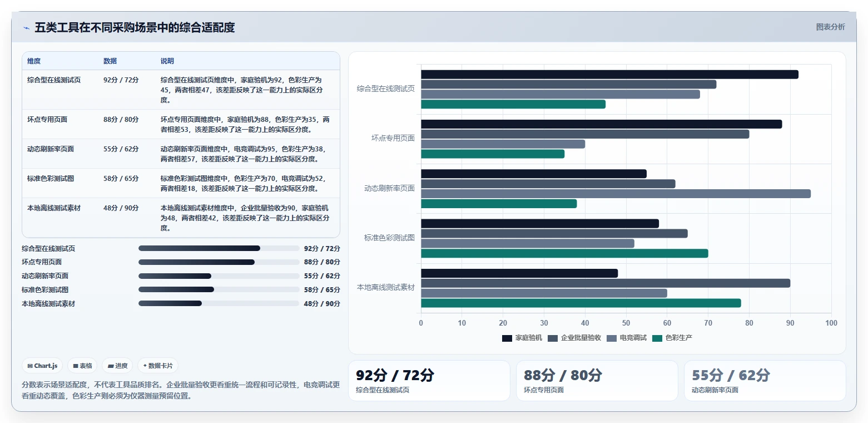Click 家庭验机 bar for 坏点专用页面
868x423 pixels.
click(x=601, y=124)
